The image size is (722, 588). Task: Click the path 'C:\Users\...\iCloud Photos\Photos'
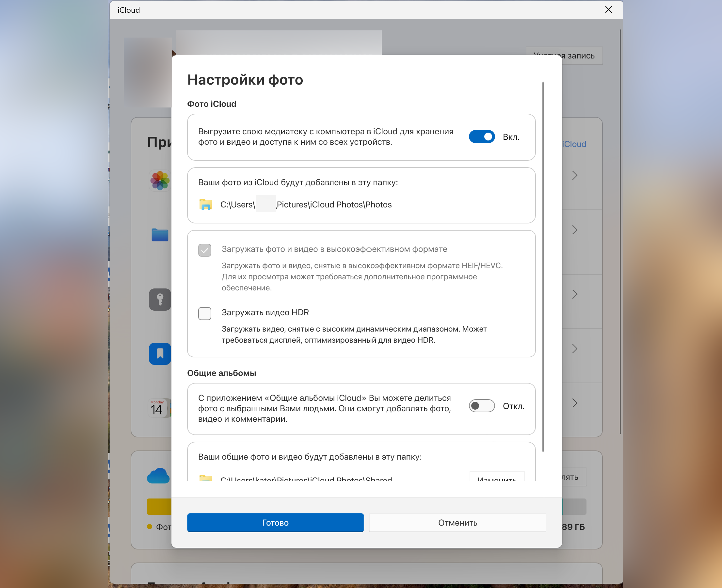(x=306, y=204)
